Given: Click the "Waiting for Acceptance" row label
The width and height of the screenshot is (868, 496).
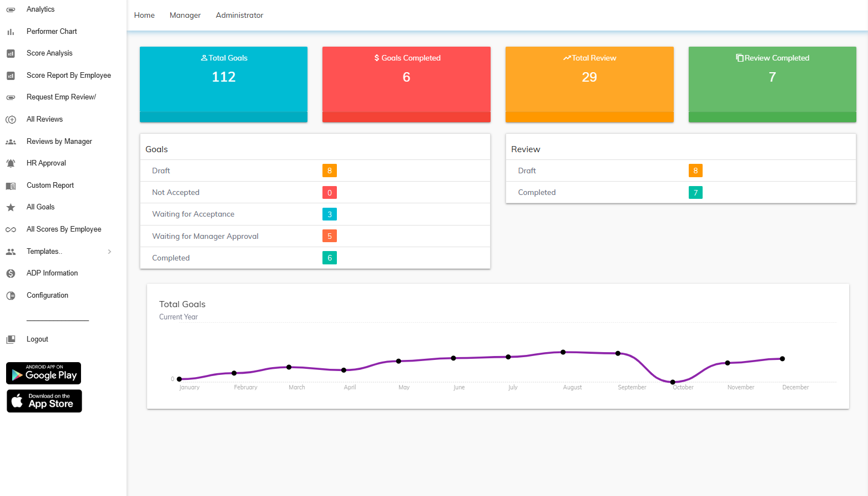Looking at the screenshot, I should 193,214.
